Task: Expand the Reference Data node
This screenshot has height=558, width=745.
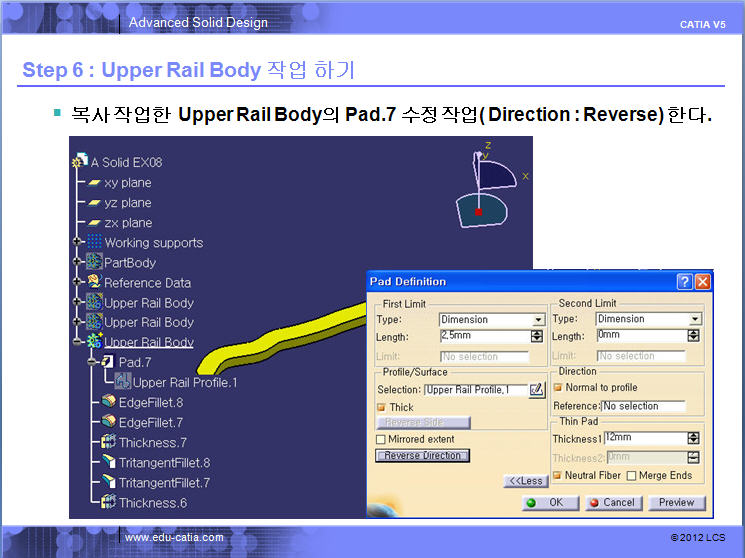Action: coord(77,282)
